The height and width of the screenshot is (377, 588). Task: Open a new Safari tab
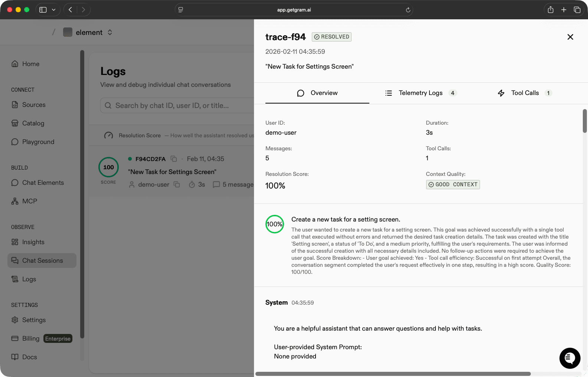563,10
